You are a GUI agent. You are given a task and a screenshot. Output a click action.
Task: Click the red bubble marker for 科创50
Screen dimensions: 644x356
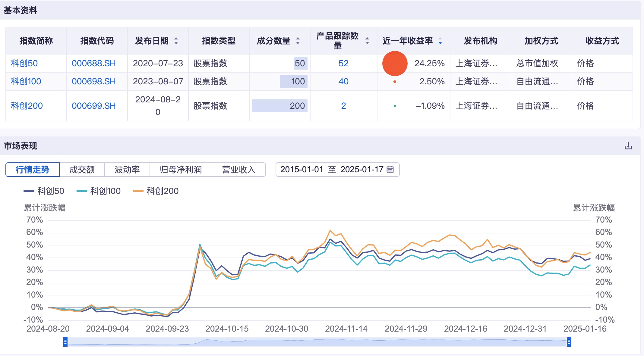394,63
